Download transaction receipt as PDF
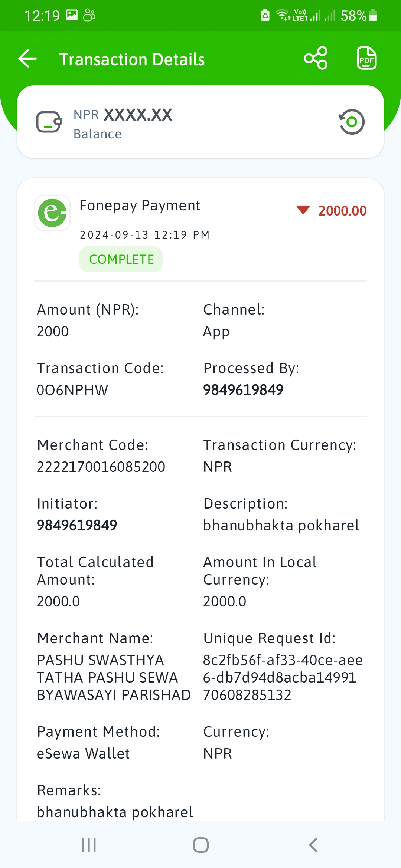This screenshot has height=868, width=401. coord(366,58)
